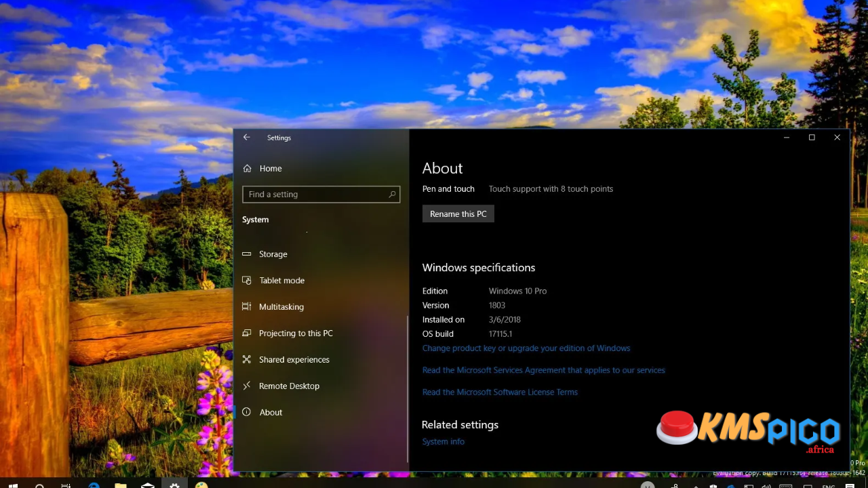
Task: Click the Installed on label
Action: coord(443,319)
